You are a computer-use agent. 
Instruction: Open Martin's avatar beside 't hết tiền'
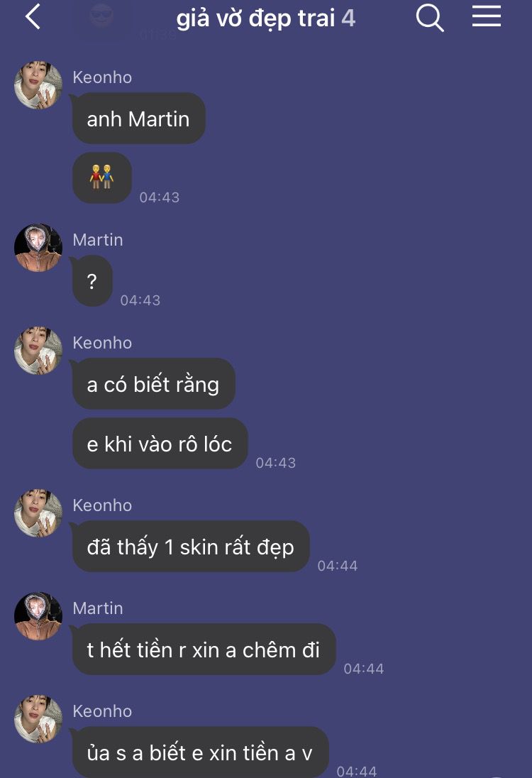(38, 615)
